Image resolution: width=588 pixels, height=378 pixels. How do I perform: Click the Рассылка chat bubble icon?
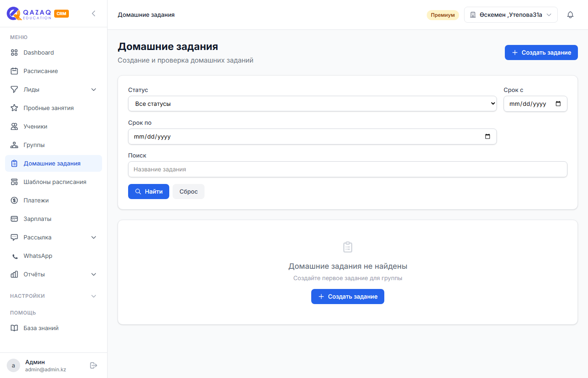click(14, 237)
